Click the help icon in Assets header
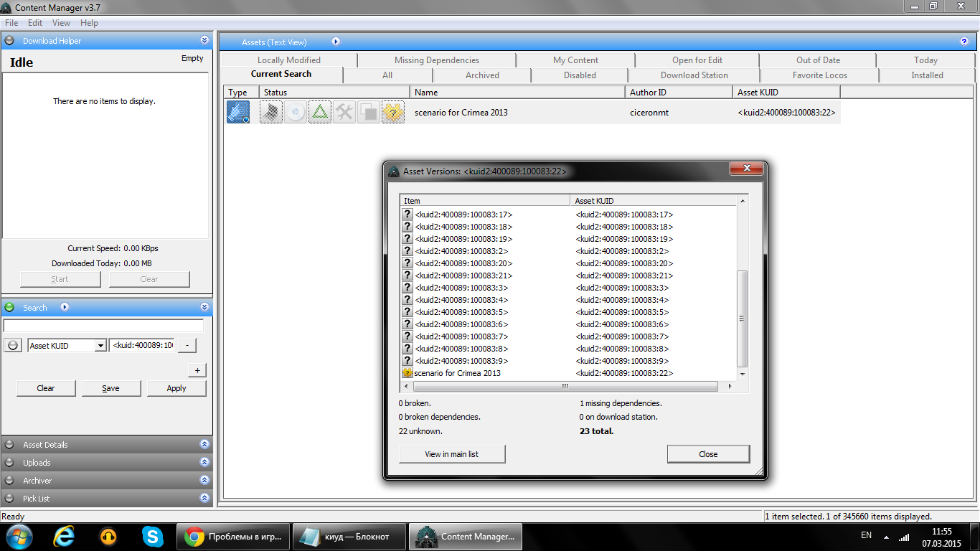 point(964,42)
